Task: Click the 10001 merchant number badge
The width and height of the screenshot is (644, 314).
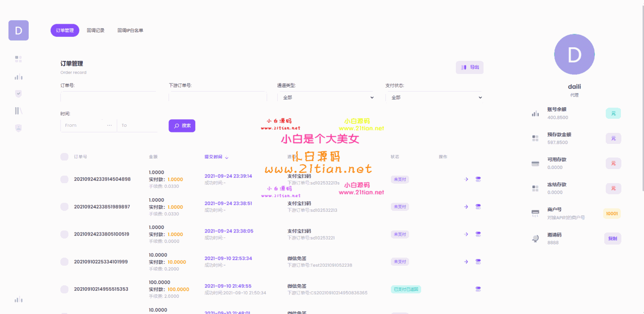Action: (612, 213)
